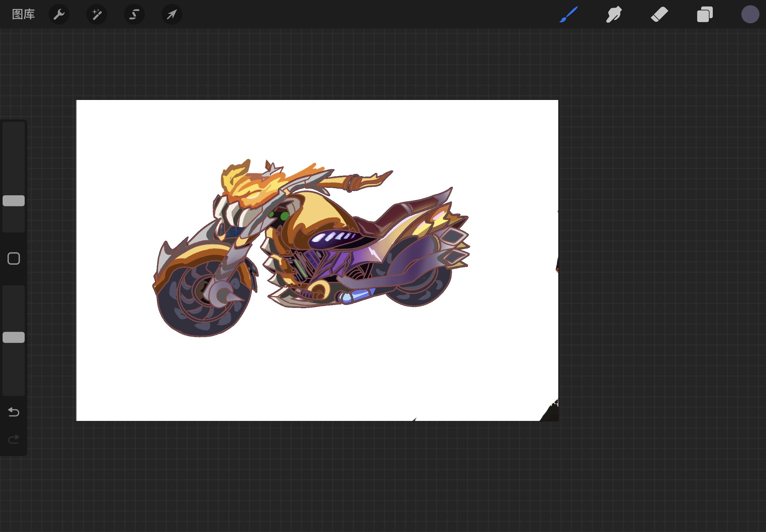Activate the Selection S-ribbon tool

pos(134,14)
